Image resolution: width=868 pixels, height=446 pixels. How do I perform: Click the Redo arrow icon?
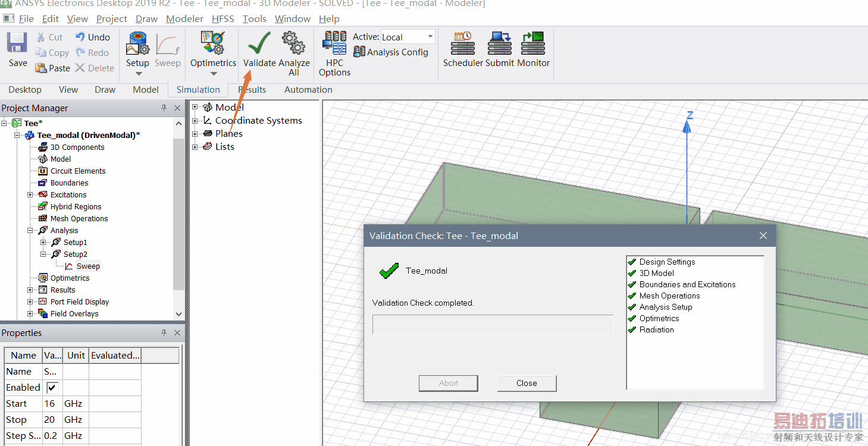coord(80,52)
